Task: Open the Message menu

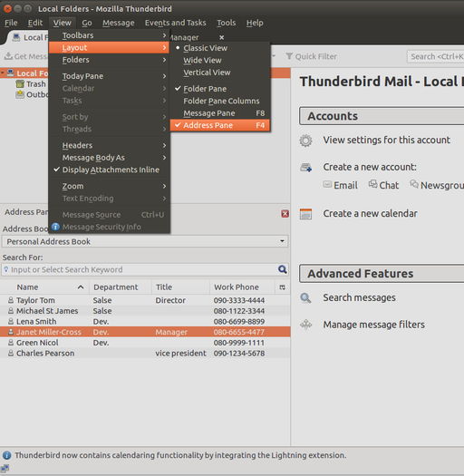Action: (119, 23)
